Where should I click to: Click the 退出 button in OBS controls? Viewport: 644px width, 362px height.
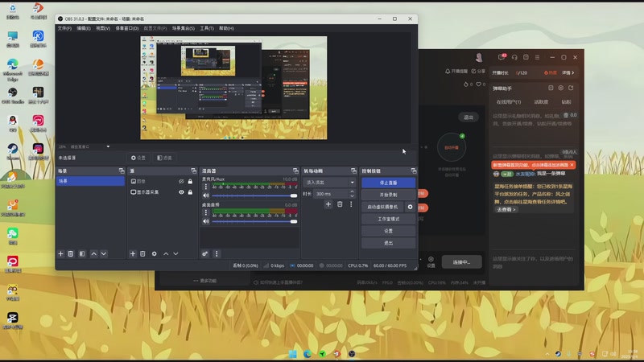click(x=388, y=243)
